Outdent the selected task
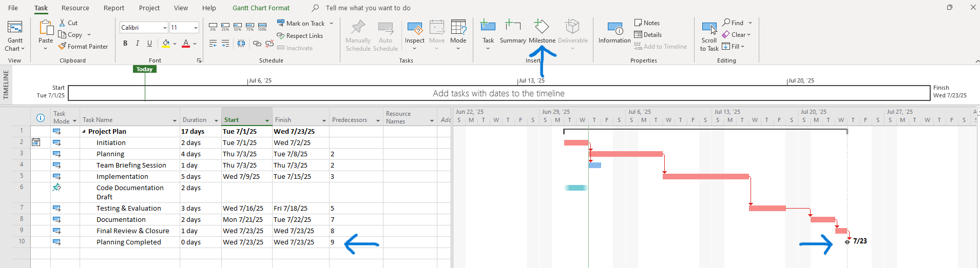The width and height of the screenshot is (980, 268). pyautogui.click(x=213, y=44)
